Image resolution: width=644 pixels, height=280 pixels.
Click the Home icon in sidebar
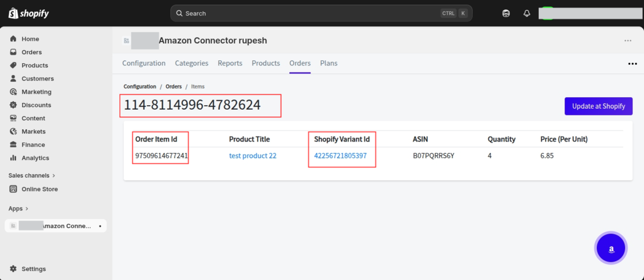click(13, 39)
